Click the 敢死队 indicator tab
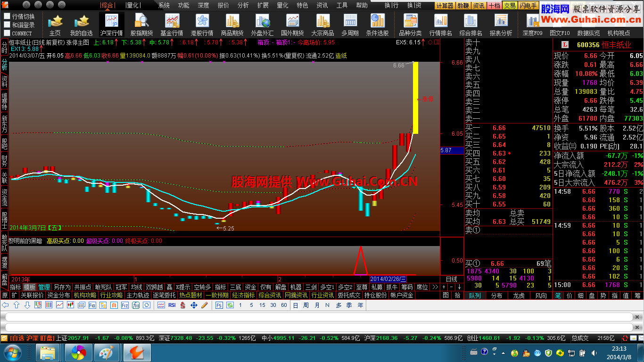 coord(103,287)
